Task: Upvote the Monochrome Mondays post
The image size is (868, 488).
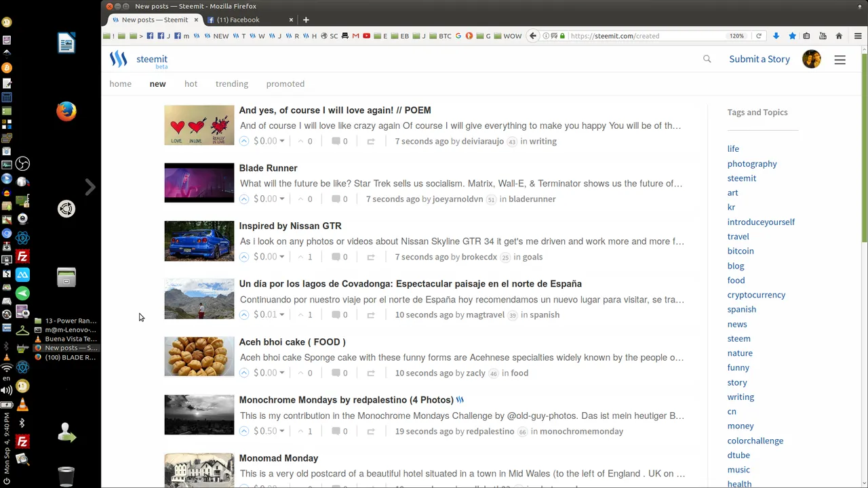Action: (x=244, y=431)
